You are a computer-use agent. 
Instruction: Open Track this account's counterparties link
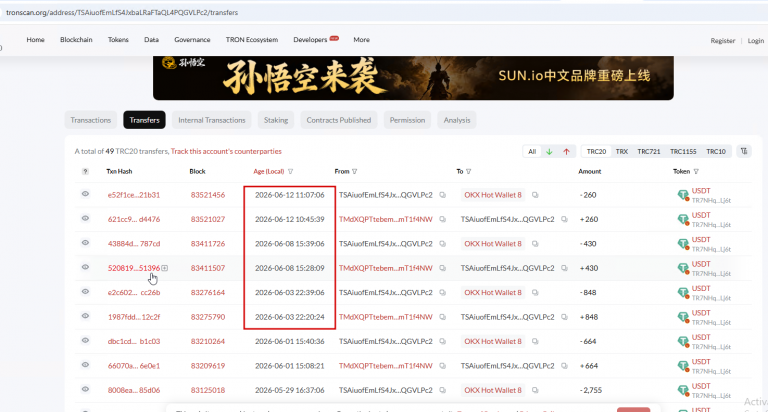(x=226, y=151)
